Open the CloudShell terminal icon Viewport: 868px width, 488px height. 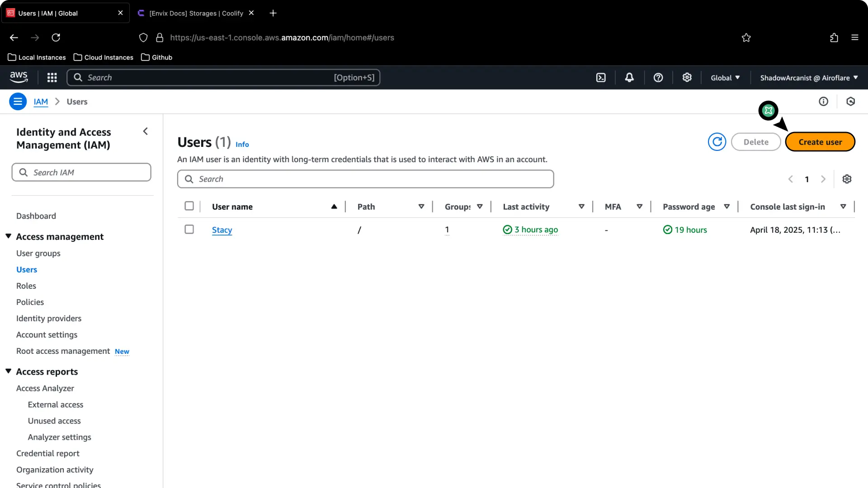point(601,77)
